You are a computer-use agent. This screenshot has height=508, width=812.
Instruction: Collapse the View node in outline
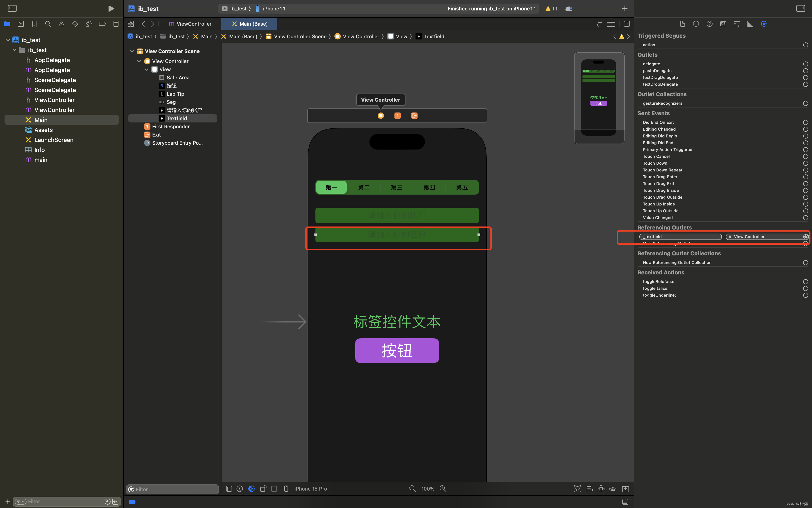(x=146, y=70)
